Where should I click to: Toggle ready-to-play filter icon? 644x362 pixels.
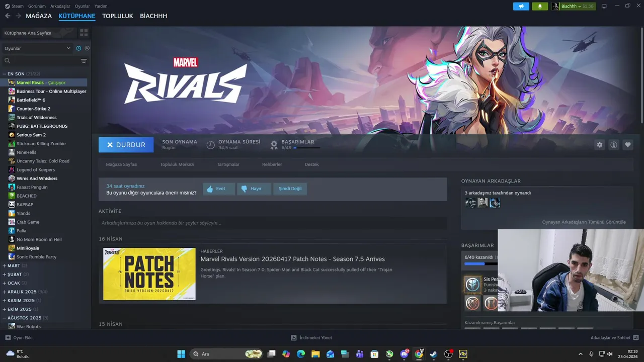[87, 48]
